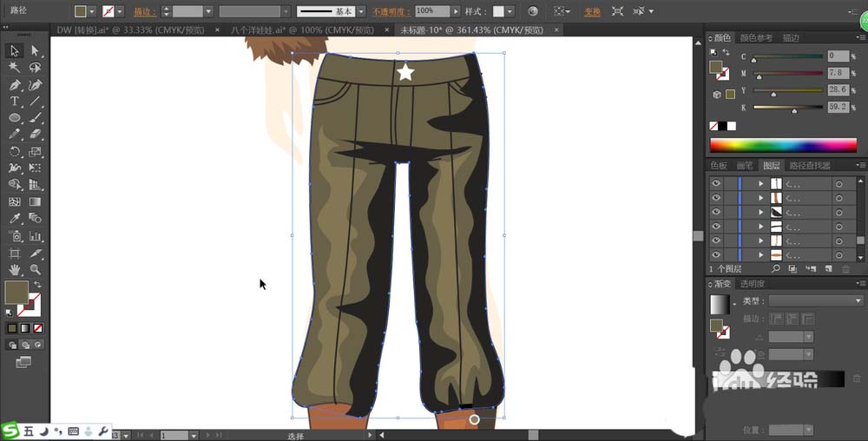Click the locate object icon in Layers panel
This screenshot has width=868, height=441.
(775, 268)
